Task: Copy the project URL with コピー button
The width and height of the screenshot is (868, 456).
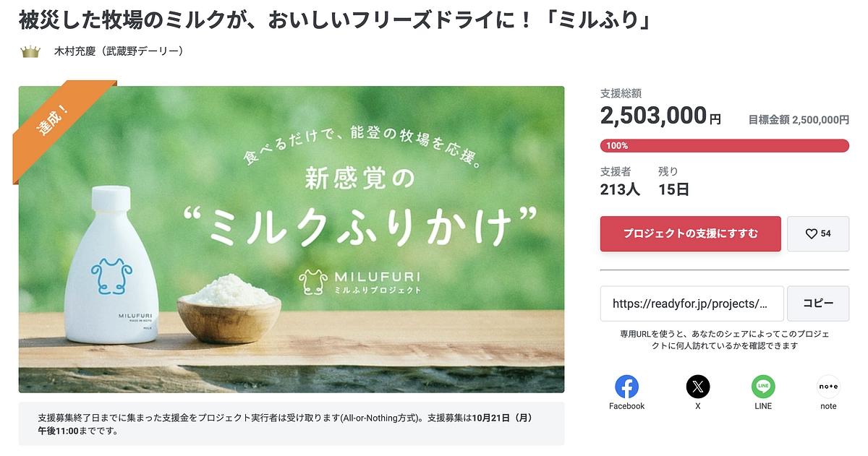Action: click(x=818, y=304)
